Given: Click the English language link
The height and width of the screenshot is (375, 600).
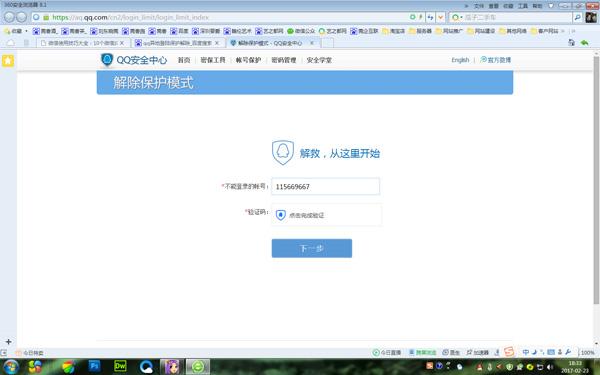Looking at the screenshot, I should coord(460,60).
